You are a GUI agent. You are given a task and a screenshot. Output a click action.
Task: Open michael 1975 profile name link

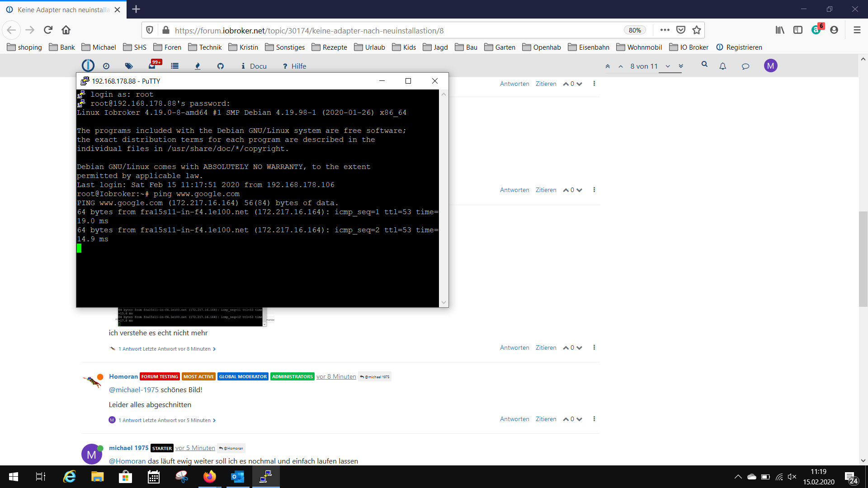[x=128, y=448]
